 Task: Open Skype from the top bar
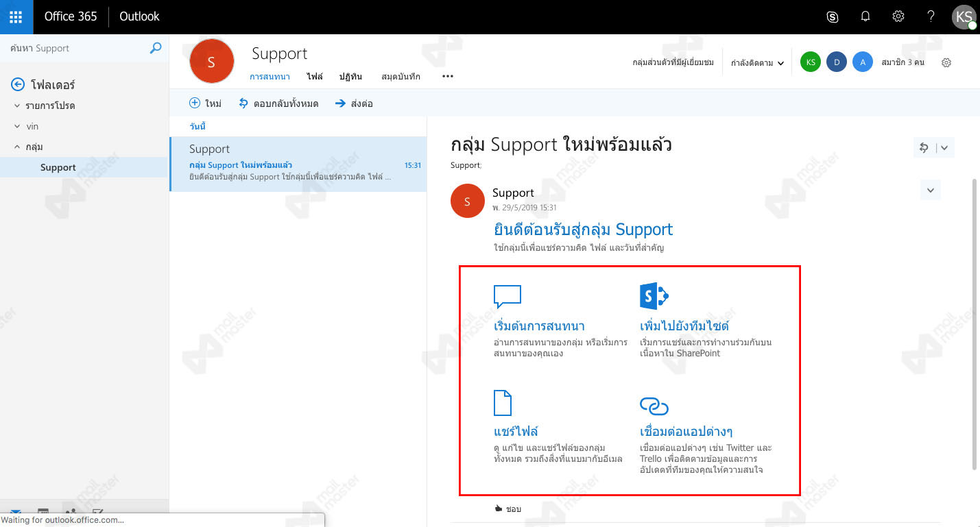[x=833, y=17]
